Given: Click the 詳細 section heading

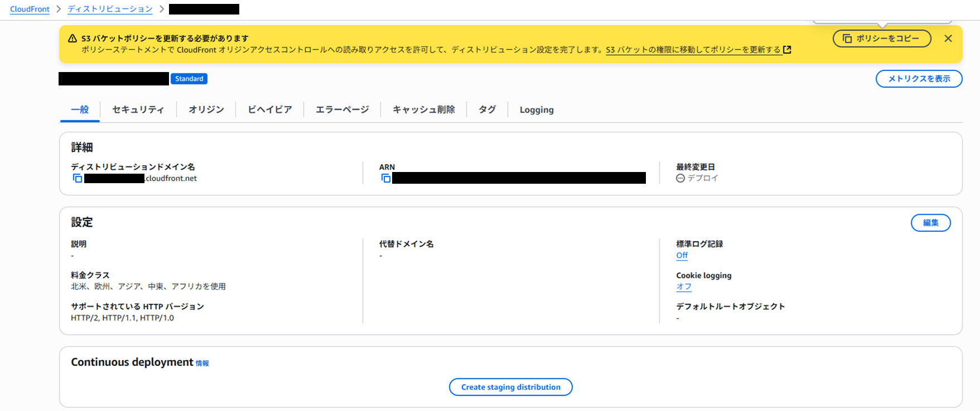Looking at the screenshot, I should click(82, 147).
